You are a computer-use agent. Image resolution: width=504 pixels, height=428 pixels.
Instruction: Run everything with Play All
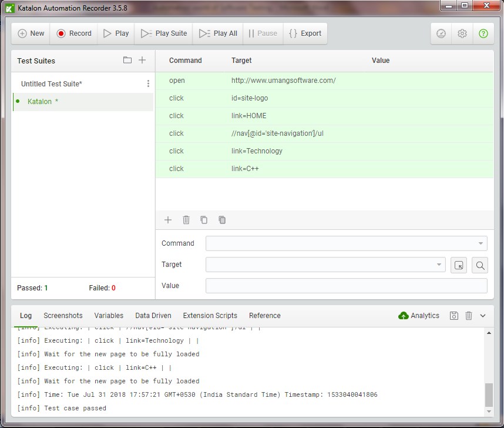218,34
